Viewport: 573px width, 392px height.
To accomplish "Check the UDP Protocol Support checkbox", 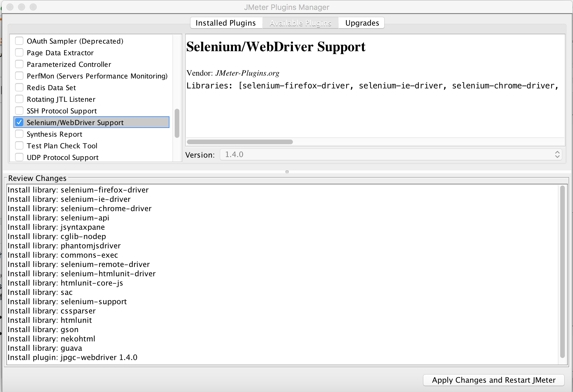I will click(19, 157).
